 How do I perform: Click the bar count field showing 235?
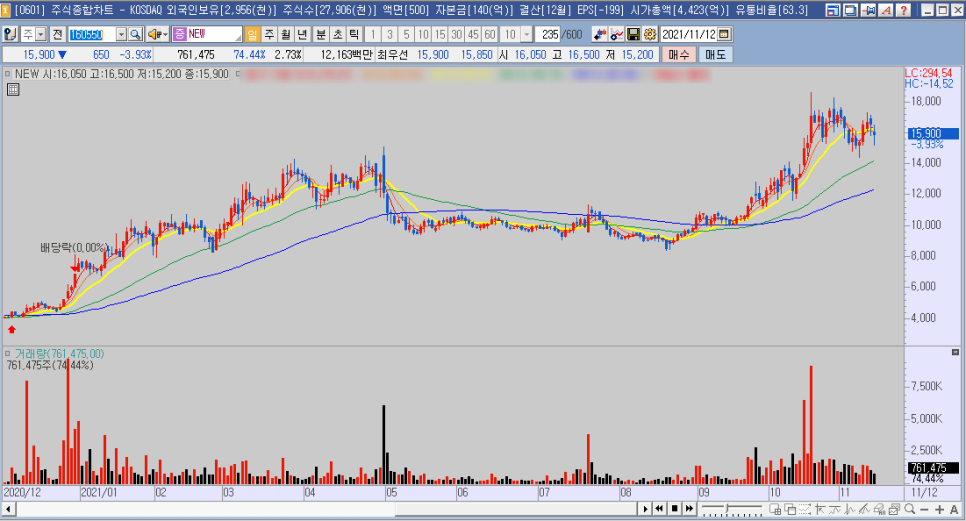(548, 34)
